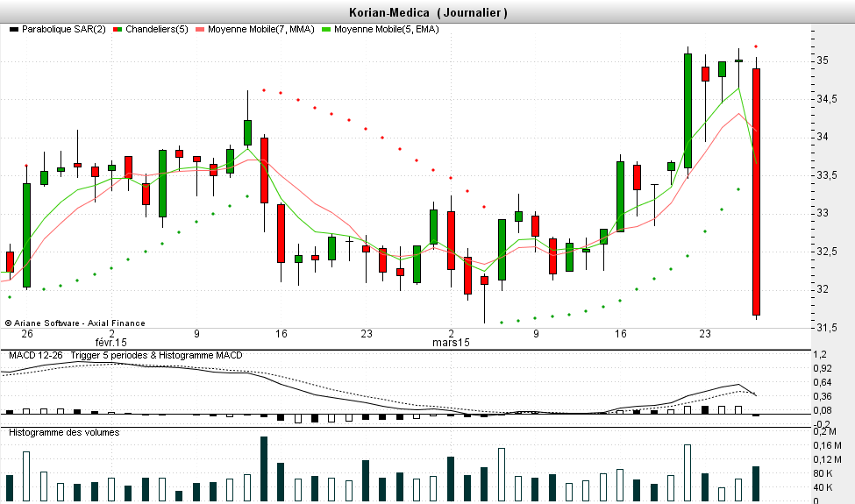Click the last large red candlestick
855x504 pixels.
[x=756, y=192]
